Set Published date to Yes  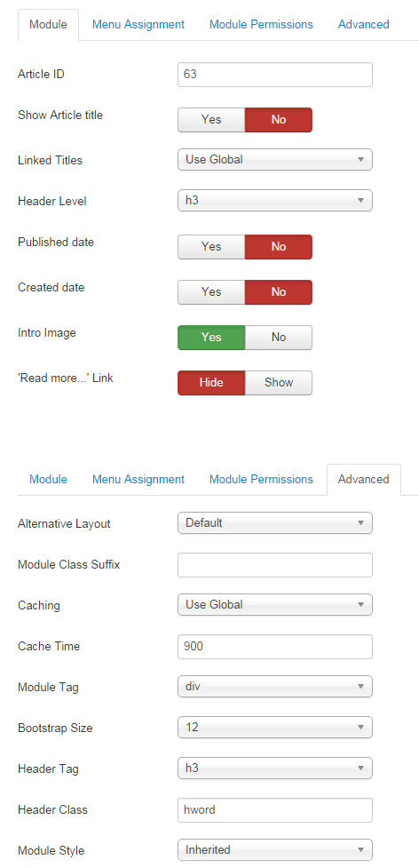pyautogui.click(x=211, y=247)
